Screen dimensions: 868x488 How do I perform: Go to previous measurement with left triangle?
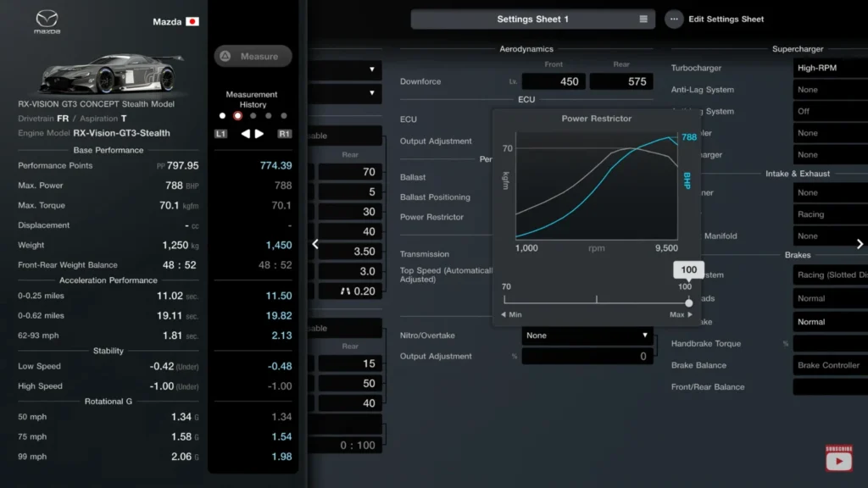(x=245, y=134)
